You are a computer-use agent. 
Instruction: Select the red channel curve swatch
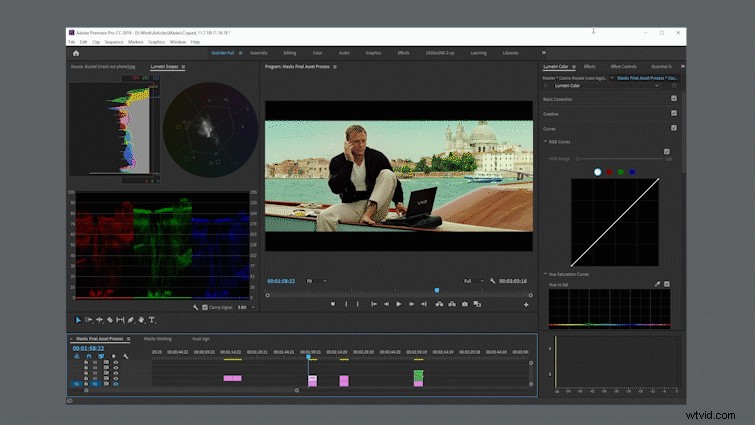[x=609, y=172]
